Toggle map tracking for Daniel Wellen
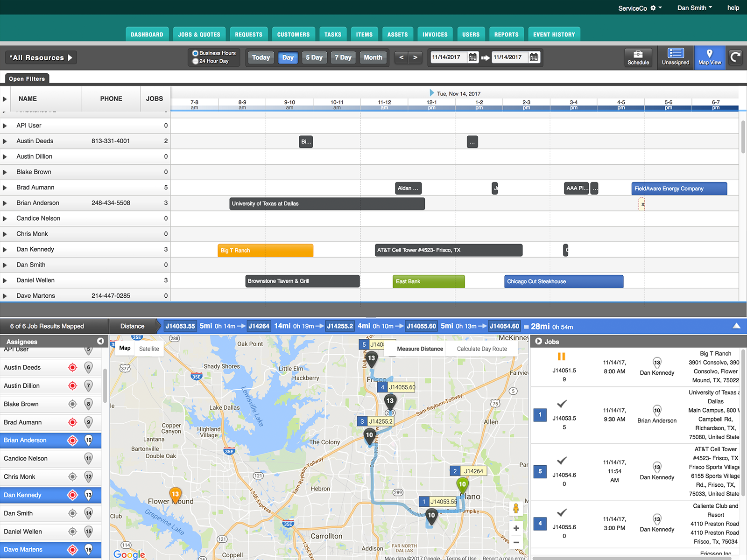 coord(72,532)
